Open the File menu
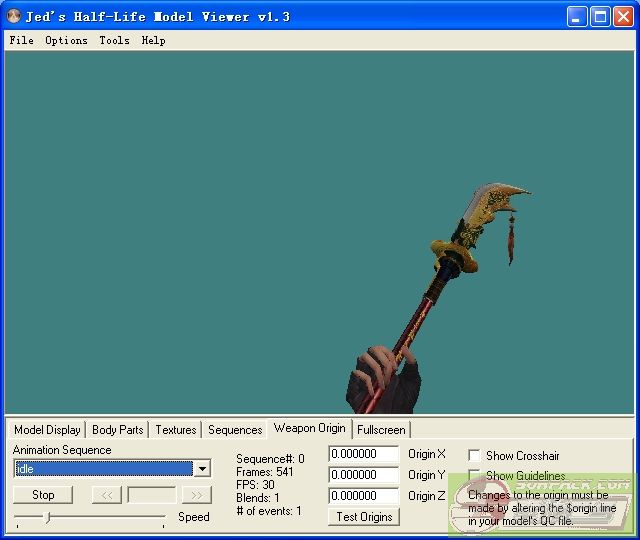The height and width of the screenshot is (540, 640). pyautogui.click(x=21, y=40)
